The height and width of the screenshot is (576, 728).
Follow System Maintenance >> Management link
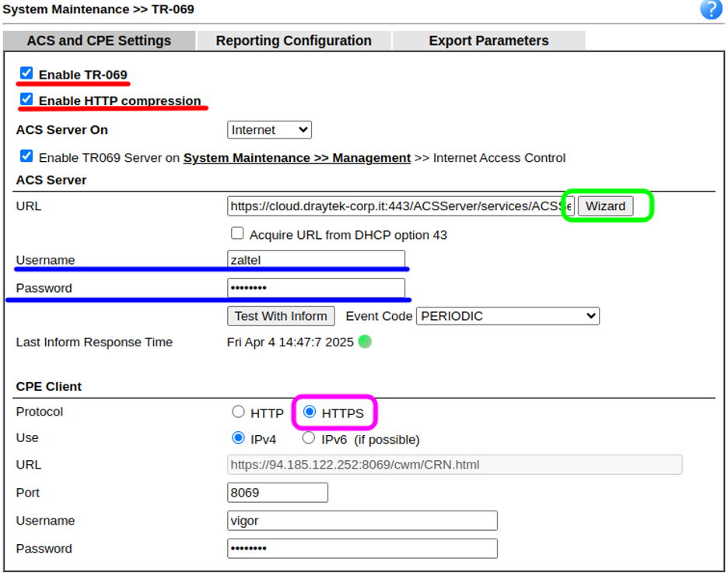(x=297, y=159)
